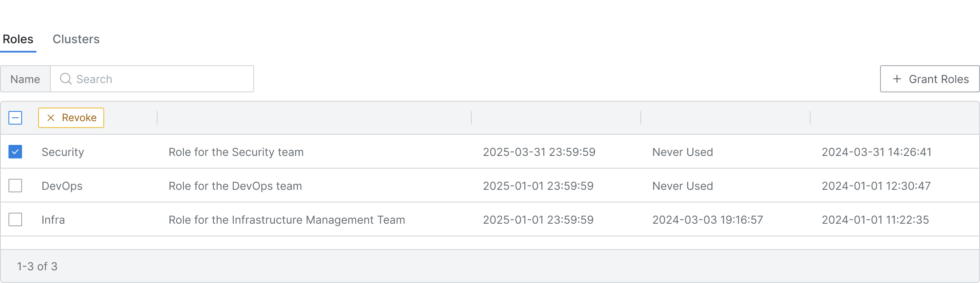Click the Infrastructure Management Team description
This screenshot has width=980, height=283.
[287, 220]
